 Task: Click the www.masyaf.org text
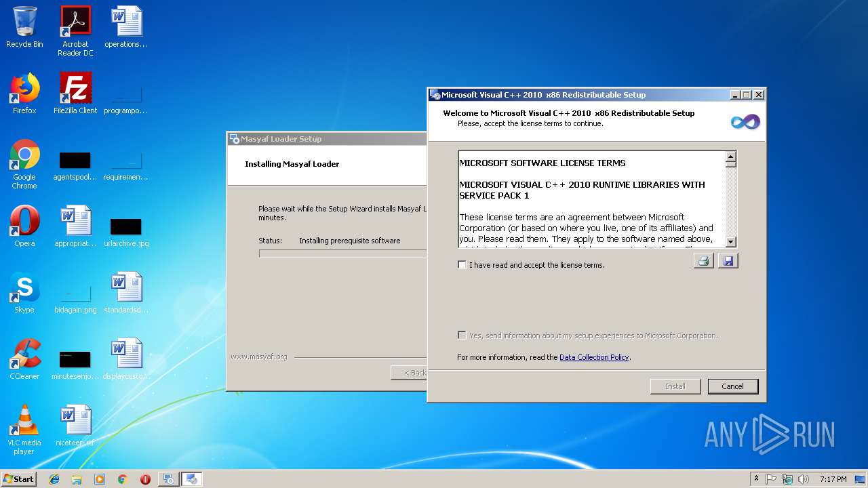point(259,357)
